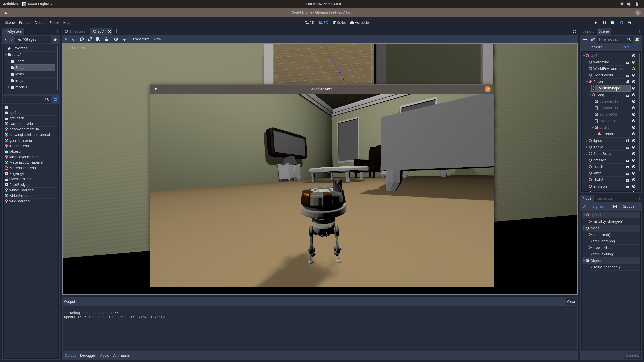Click the distraction free mode icon
This screenshot has width=644, height=362.
tap(575, 31)
